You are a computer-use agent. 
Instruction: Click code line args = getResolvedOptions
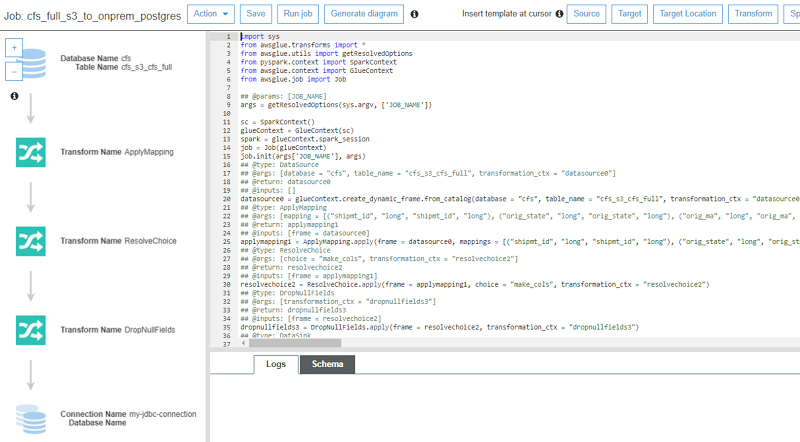336,105
